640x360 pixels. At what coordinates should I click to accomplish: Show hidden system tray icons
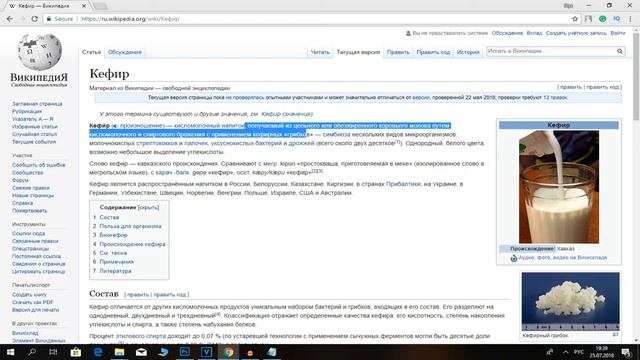point(565,352)
